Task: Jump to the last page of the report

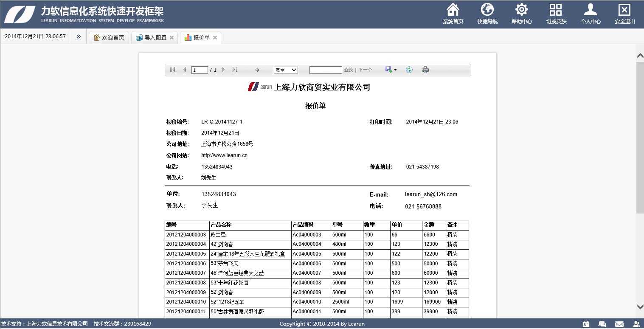Action: pos(235,70)
